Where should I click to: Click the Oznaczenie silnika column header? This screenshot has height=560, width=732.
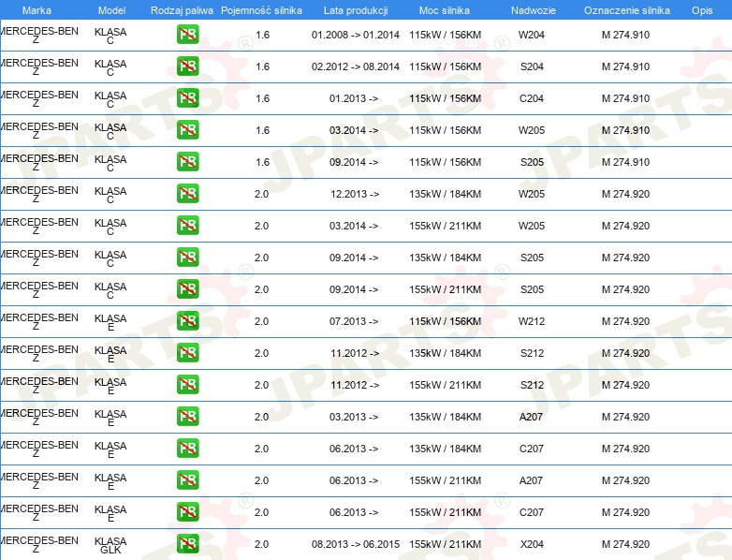[x=627, y=10]
